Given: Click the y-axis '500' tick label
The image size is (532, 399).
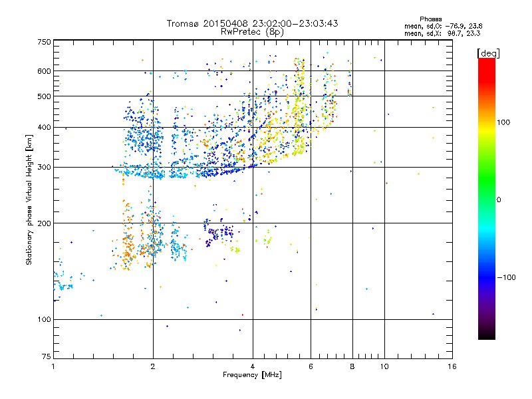Looking at the screenshot, I should point(45,96).
